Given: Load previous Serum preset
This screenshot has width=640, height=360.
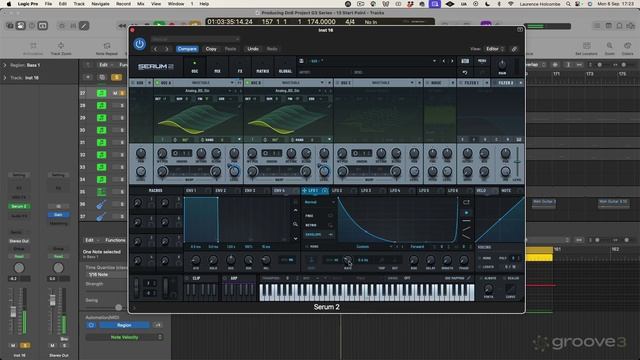Looking at the screenshot, I should click(x=444, y=61).
